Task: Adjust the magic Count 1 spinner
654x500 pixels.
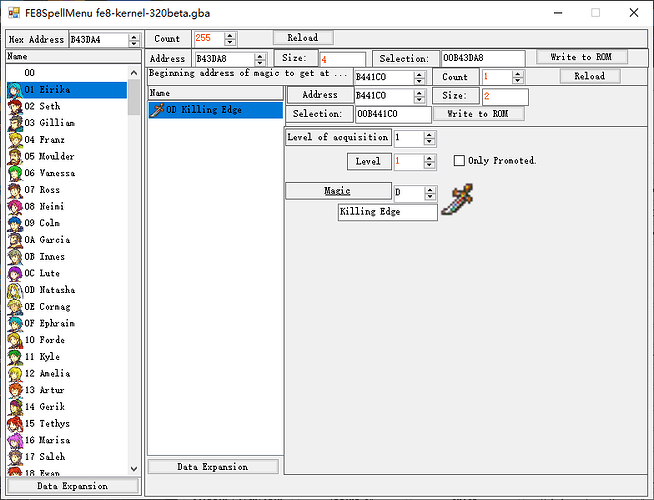Action: [x=518, y=77]
